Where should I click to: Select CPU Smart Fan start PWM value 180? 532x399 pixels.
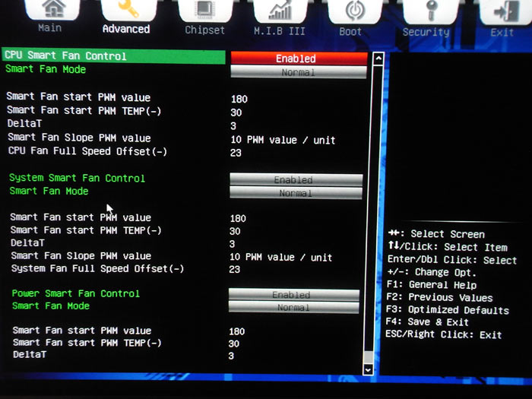point(239,99)
